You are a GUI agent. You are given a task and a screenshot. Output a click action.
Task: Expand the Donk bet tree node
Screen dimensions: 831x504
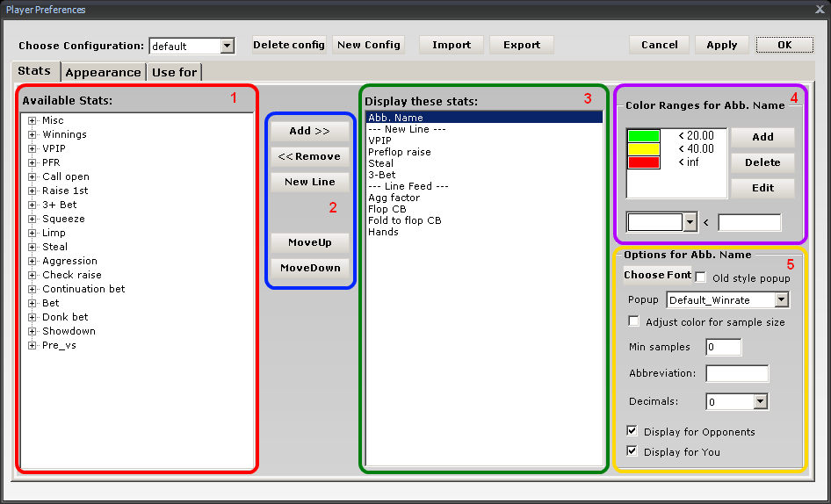(x=33, y=318)
